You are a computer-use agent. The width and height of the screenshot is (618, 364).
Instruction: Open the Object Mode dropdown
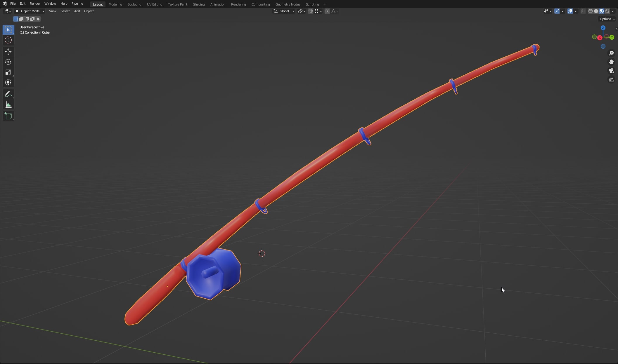pyautogui.click(x=30, y=11)
